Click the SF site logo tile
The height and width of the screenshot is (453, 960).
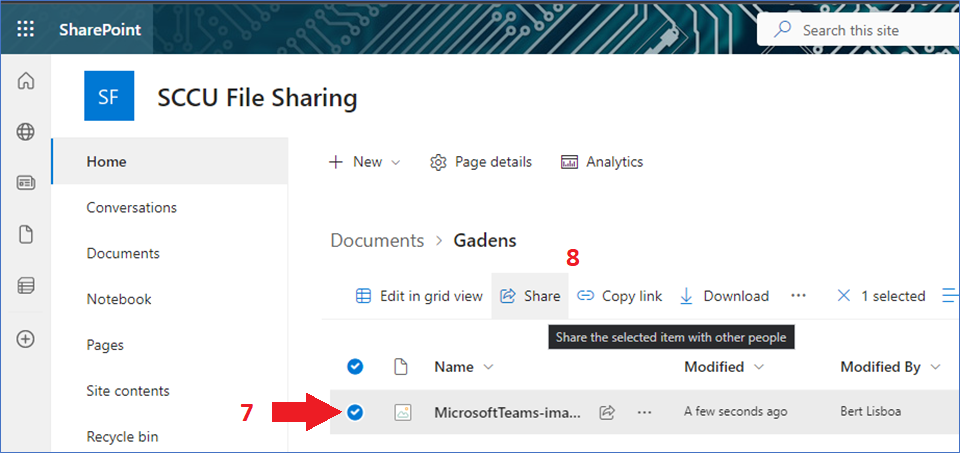pyautogui.click(x=109, y=95)
